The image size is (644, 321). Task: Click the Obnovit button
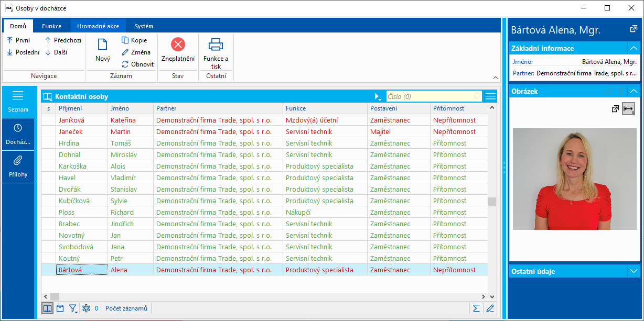tap(137, 64)
